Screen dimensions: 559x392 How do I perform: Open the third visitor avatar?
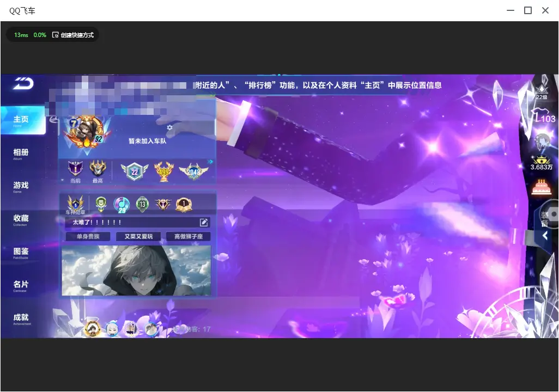131,328
